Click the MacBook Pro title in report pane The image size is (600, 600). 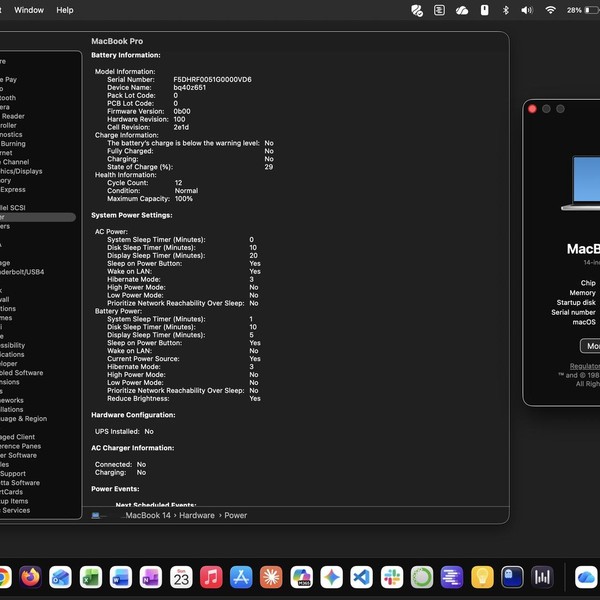[x=117, y=41]
